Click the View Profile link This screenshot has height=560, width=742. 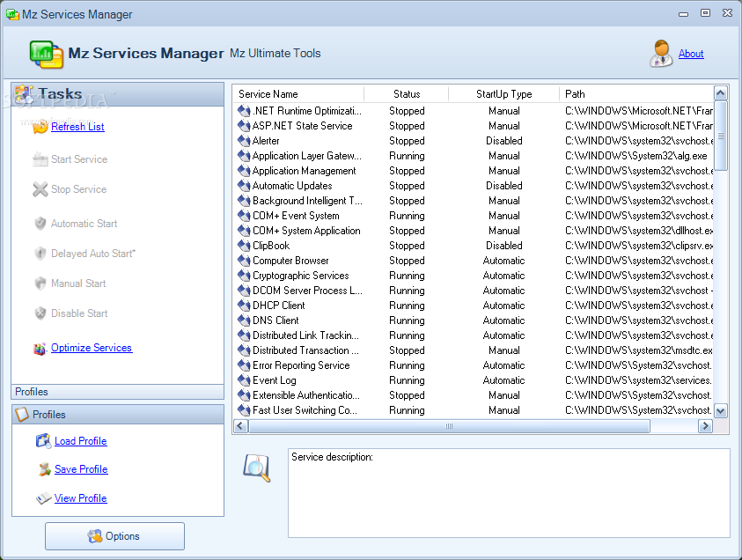click(80, 498)
